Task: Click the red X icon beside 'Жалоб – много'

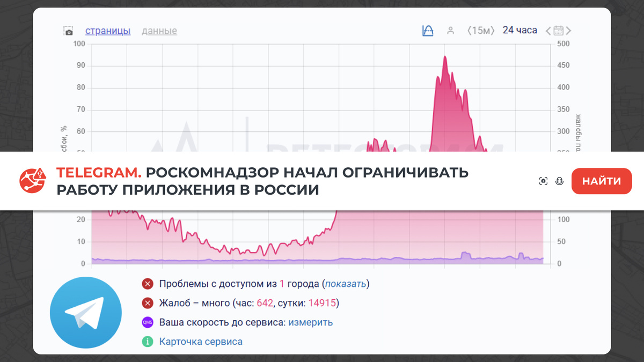Action: (148, 303)
